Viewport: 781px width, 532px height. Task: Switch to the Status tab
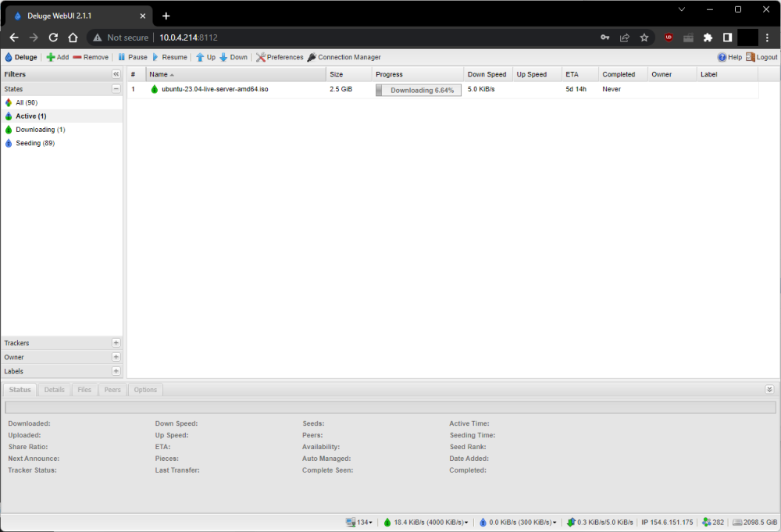[20, 390]
